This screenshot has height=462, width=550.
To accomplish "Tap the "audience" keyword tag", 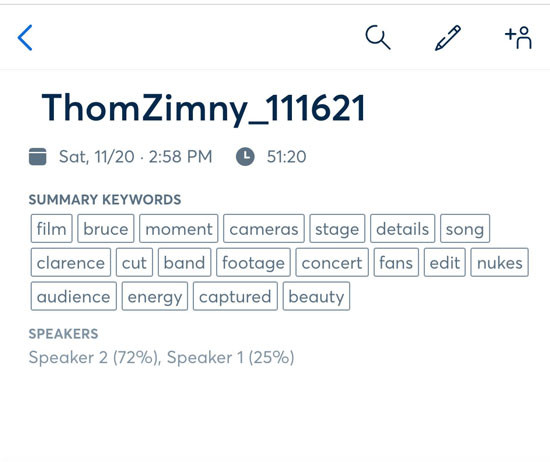I will point(74,296).
